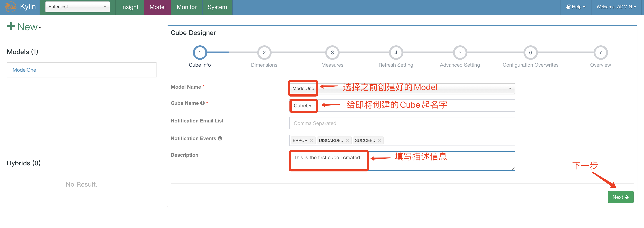
Task: Remove the SUCCEED notification event tag
Action: click(x=380, y=141)
